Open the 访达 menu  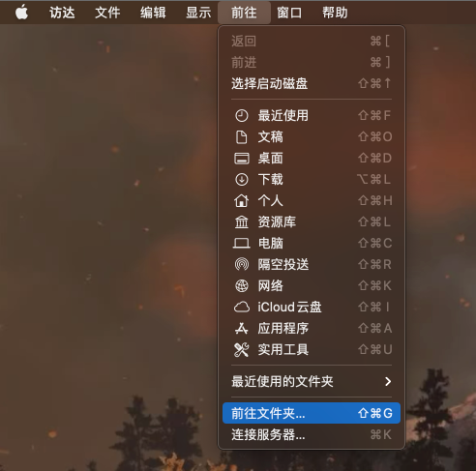coord(62,13)
